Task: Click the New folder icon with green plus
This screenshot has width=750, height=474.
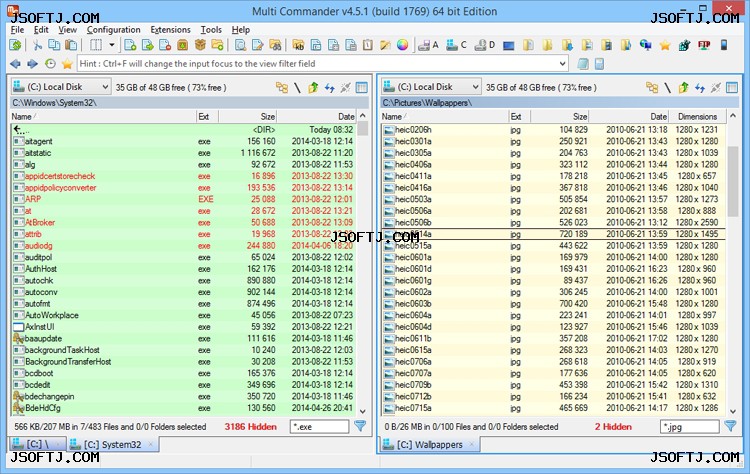Action: [218, 45]
